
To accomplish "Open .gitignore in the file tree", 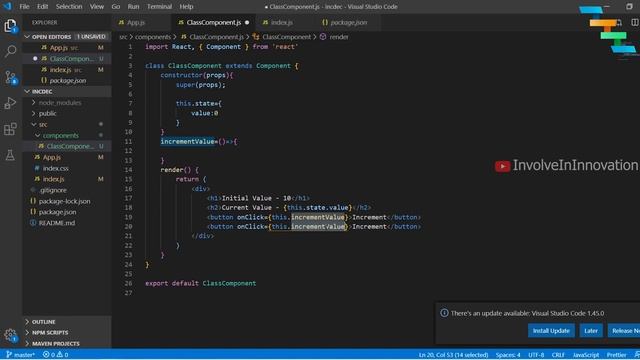I will tap(67, 190).
